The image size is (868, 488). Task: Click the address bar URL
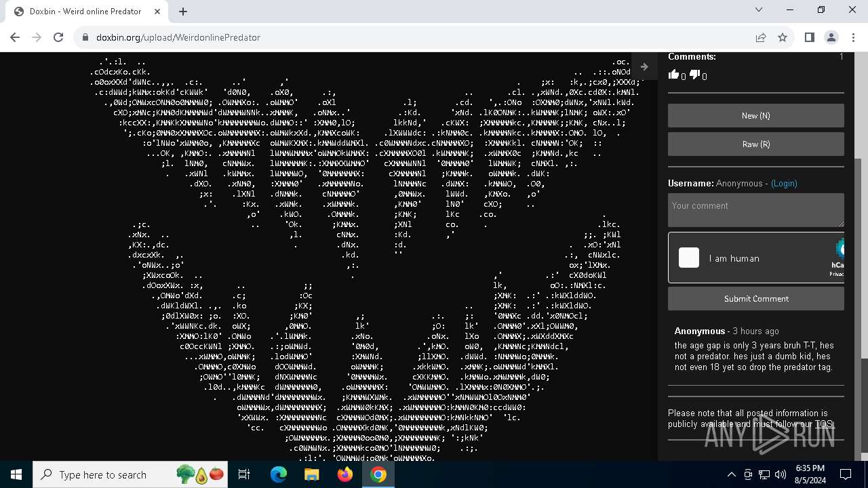point(178,37)
